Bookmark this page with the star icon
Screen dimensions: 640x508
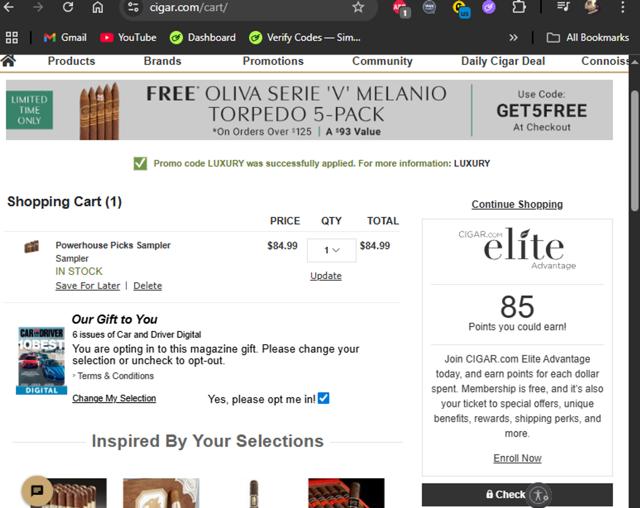tap(358, 7)
